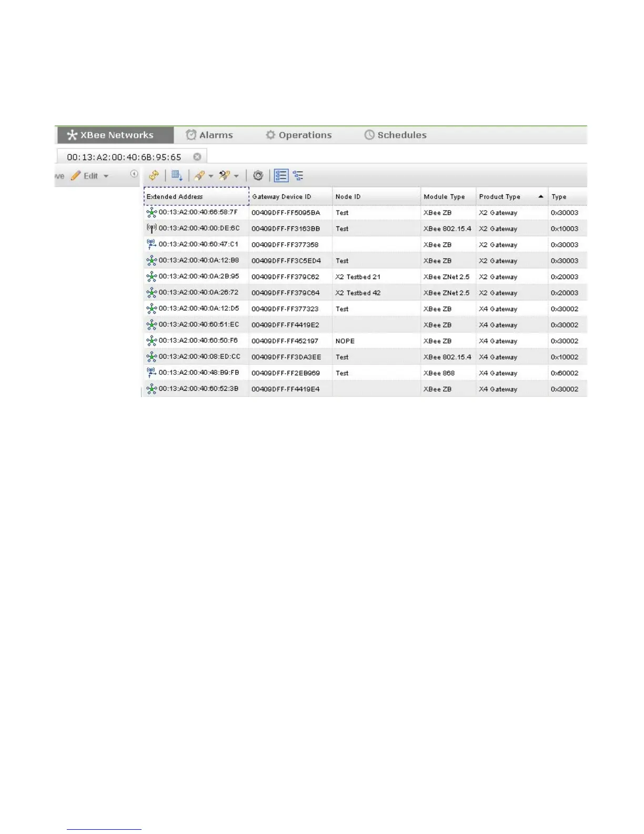Click the gear configuration toolbar icon

pyautogui.click(x=258, y=175)
